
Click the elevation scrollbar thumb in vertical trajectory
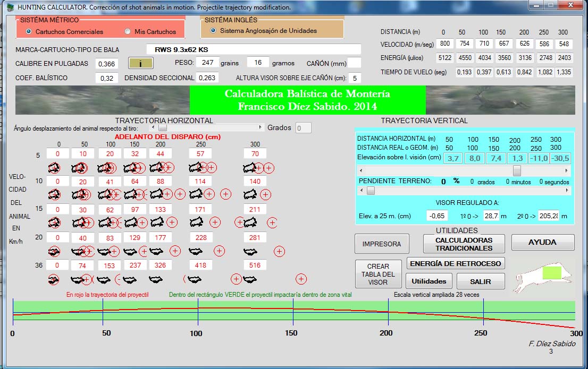[x=516, y=171]
